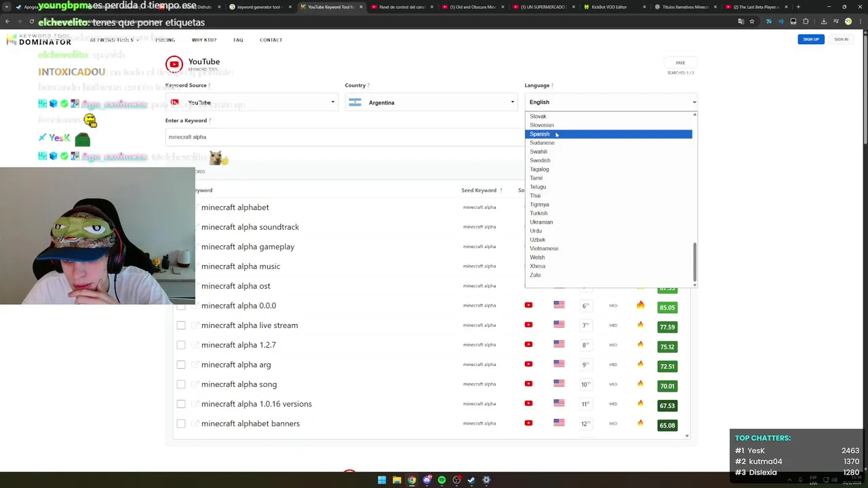Open Spotify from taskbar
868x488 pixels.
(441, 480)
